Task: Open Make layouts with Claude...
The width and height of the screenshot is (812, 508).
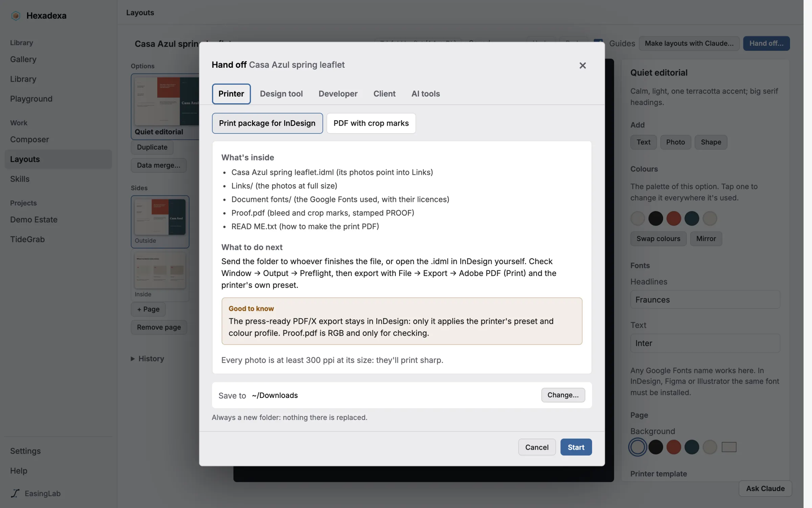Action: (x=689, y=43)
